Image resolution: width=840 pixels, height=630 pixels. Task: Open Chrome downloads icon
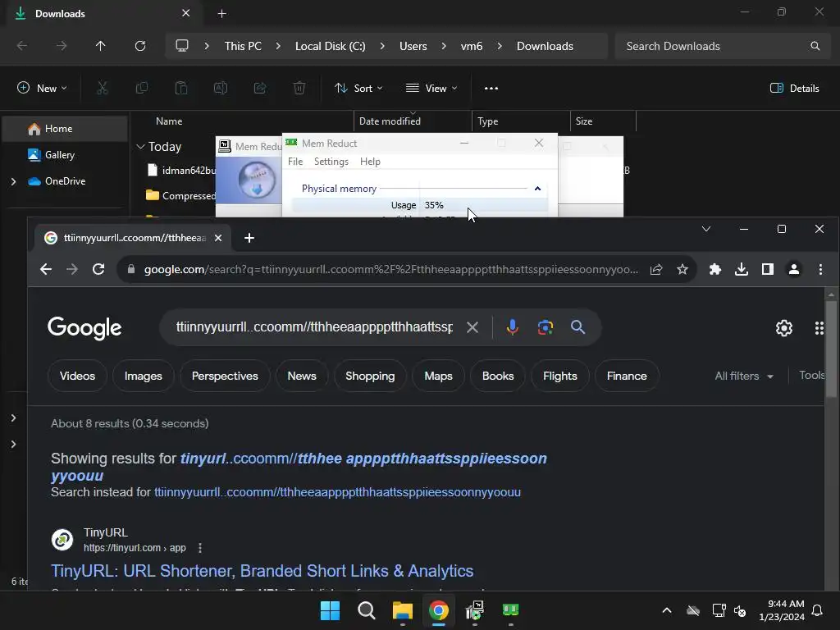(x=742, y=269)
